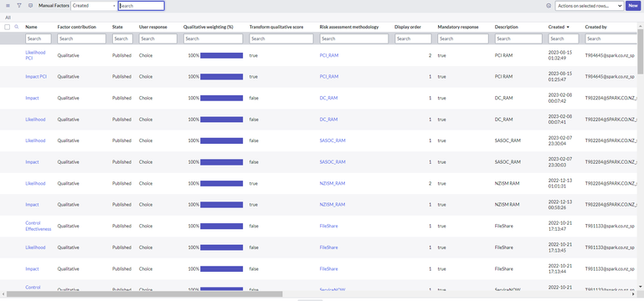Show the filter builder funnel icon
The width and height of the screenshot is (644, 301).
click(x=19, y=6)
